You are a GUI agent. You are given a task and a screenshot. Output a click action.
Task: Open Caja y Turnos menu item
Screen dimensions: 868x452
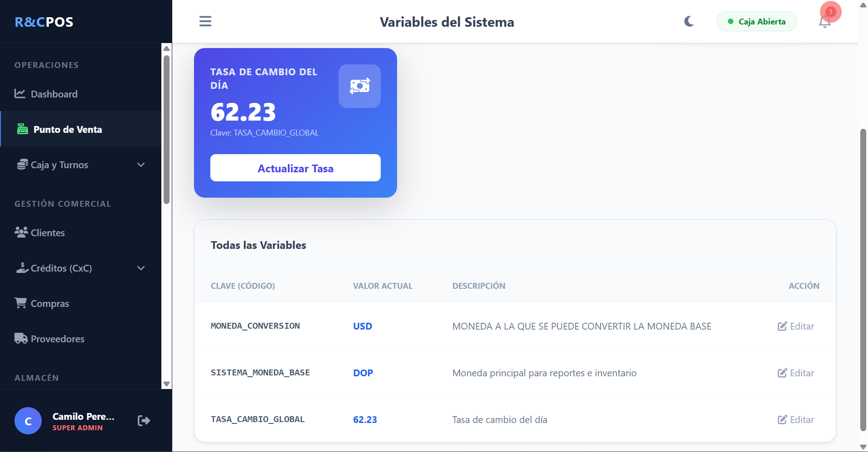[81, 165]
